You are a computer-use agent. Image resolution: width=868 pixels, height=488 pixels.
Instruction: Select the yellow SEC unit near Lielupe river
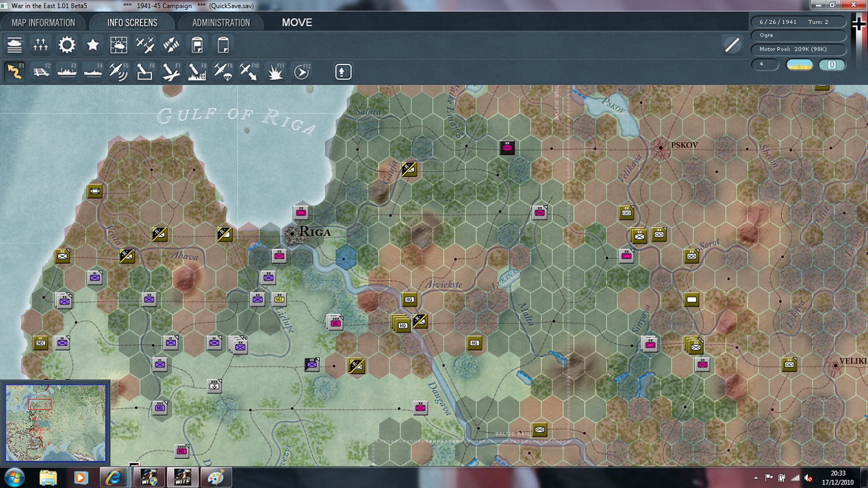[x=279, y=299]
